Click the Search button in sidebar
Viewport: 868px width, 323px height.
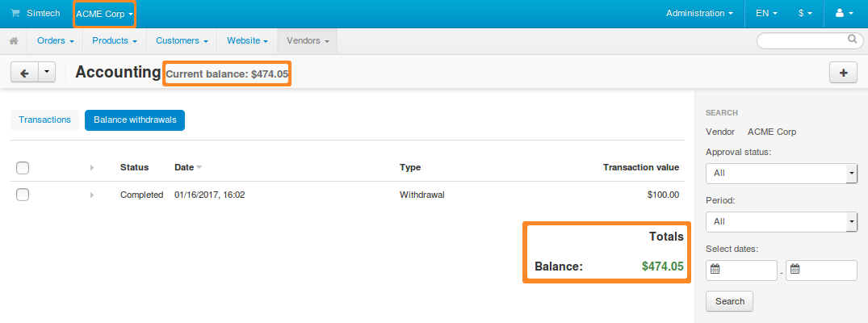[730, 301]
